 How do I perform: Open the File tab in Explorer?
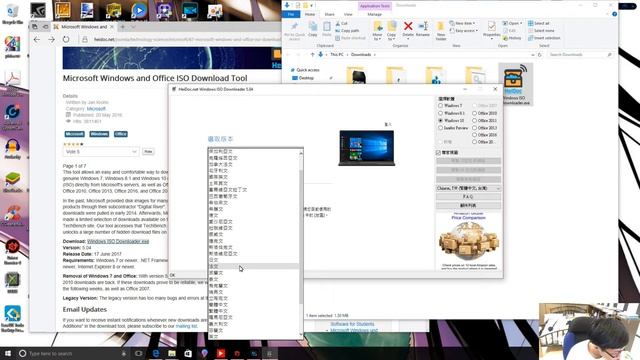point(291,14)
